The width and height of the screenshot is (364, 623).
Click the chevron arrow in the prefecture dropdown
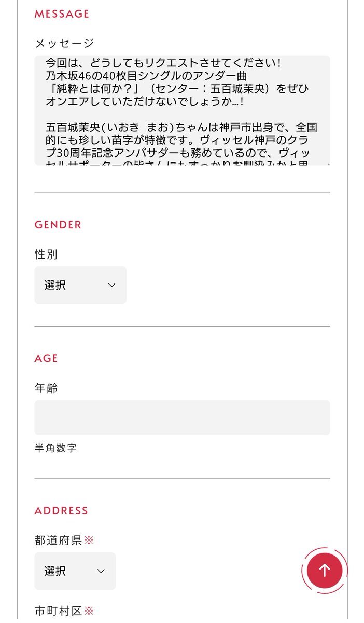pos(101,571)
